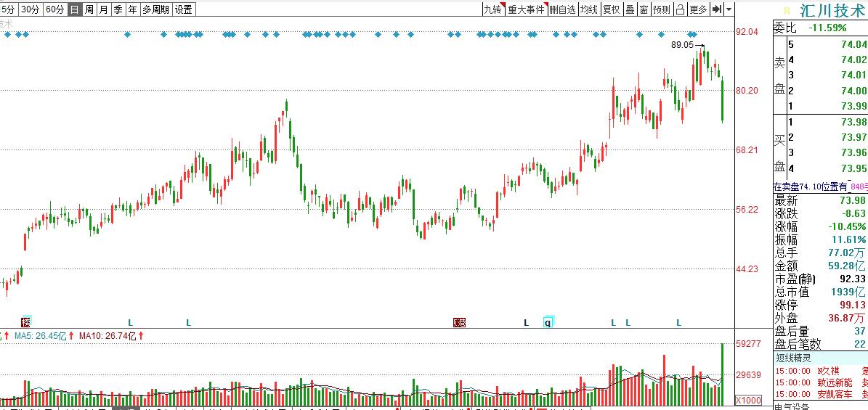Click the 89.05 high price label
The image size is (868, 410).
682,45
